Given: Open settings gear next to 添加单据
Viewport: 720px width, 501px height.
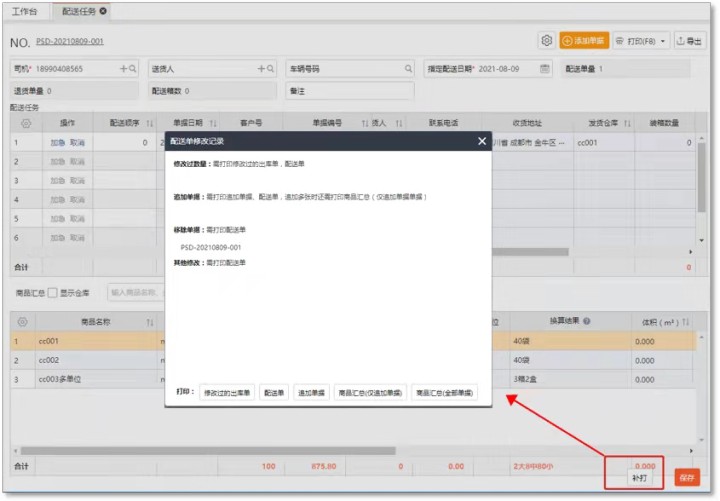Looking at the screenshot, I should 546,41.
